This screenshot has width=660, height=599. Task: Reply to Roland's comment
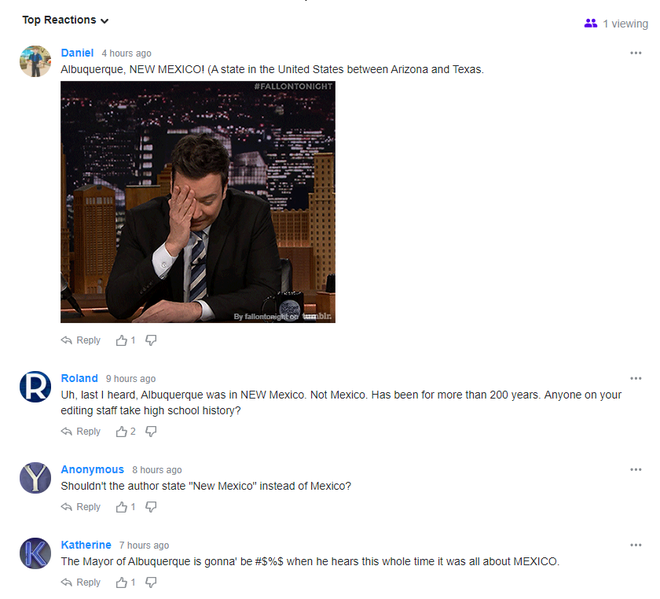coord(81,431)
